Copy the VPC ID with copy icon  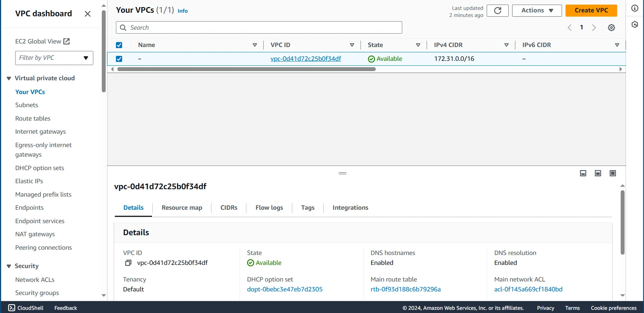128,263
